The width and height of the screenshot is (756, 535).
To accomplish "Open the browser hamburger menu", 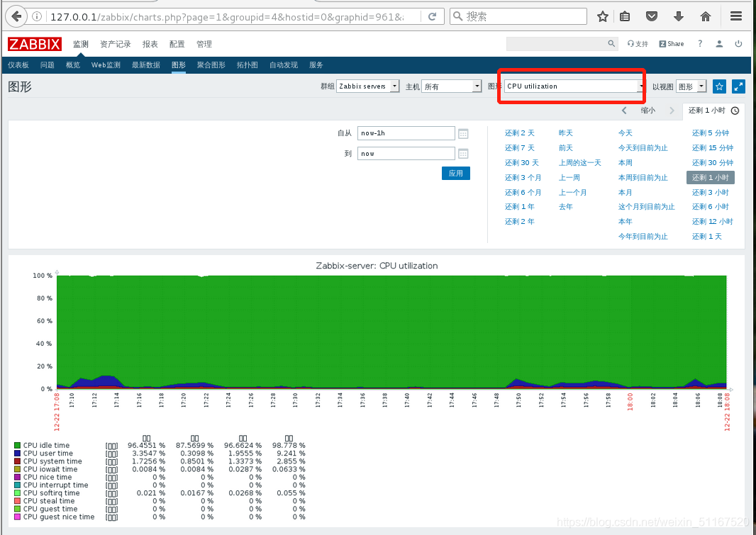I will pyautogui.click(x=735, y=16).
